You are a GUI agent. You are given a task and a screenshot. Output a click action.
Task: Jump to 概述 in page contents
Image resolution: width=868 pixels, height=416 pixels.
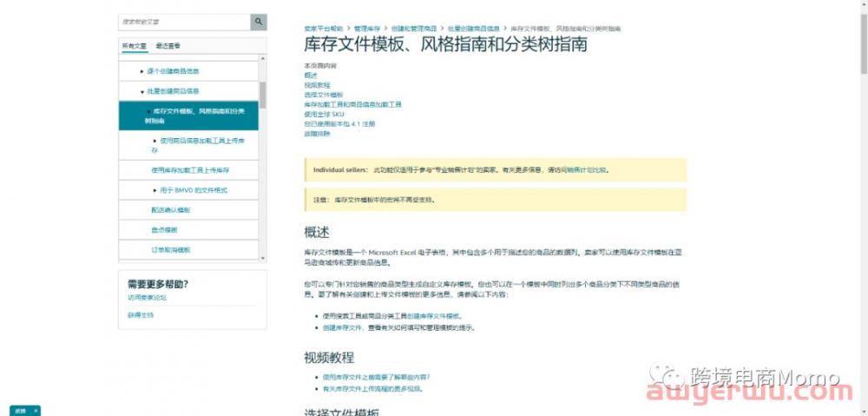click(311, 76)
